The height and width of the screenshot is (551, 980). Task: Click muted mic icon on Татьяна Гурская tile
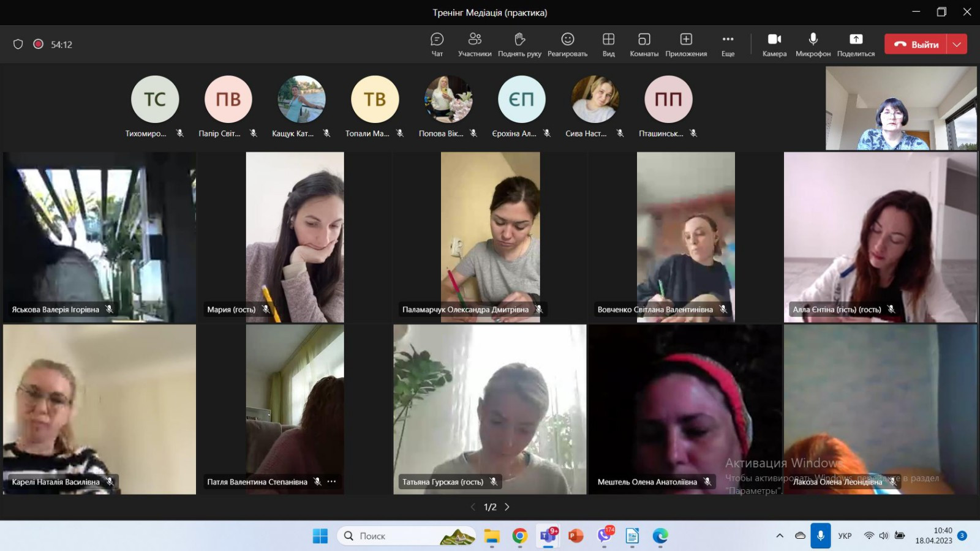pos(493,482)
